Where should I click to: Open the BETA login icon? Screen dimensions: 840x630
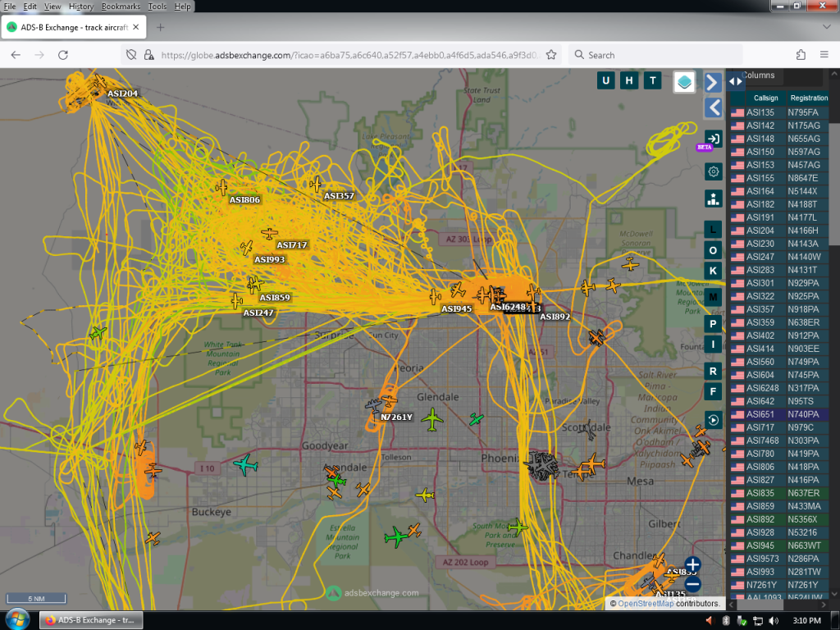pyautogui.click(x=713, y=139)
